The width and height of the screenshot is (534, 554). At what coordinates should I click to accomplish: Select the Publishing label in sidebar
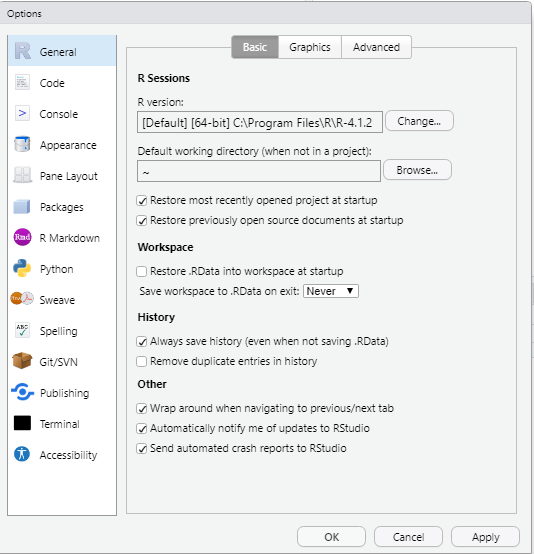[65, 393]
